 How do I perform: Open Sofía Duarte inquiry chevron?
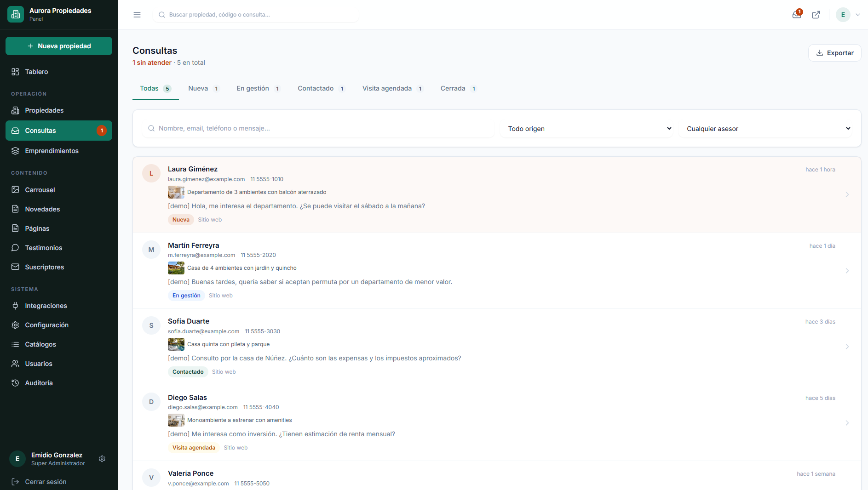tap(847, 347)
